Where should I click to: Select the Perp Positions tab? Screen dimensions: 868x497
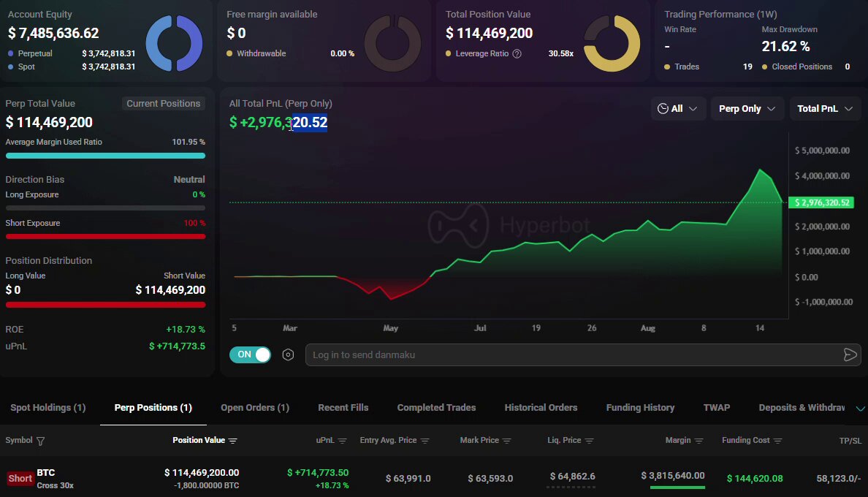(153, 408)
